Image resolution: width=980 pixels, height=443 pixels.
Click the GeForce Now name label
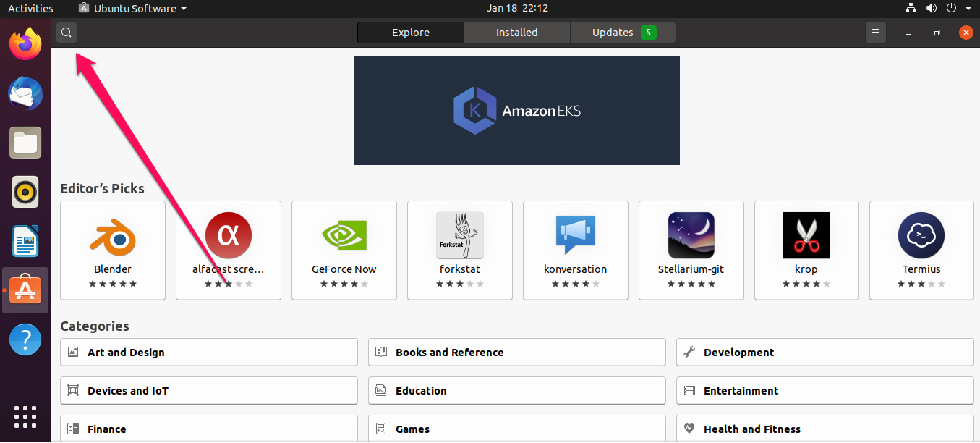click(344, 269)
